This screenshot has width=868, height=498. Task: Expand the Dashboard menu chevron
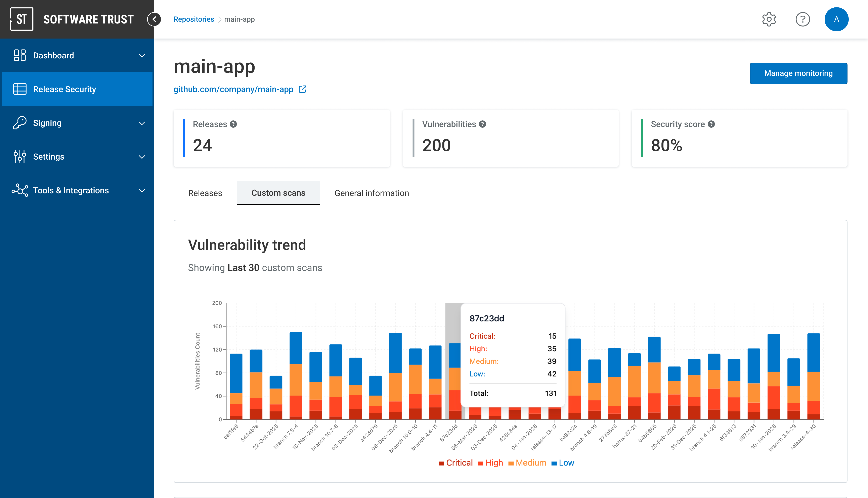[x=142, y=55]
